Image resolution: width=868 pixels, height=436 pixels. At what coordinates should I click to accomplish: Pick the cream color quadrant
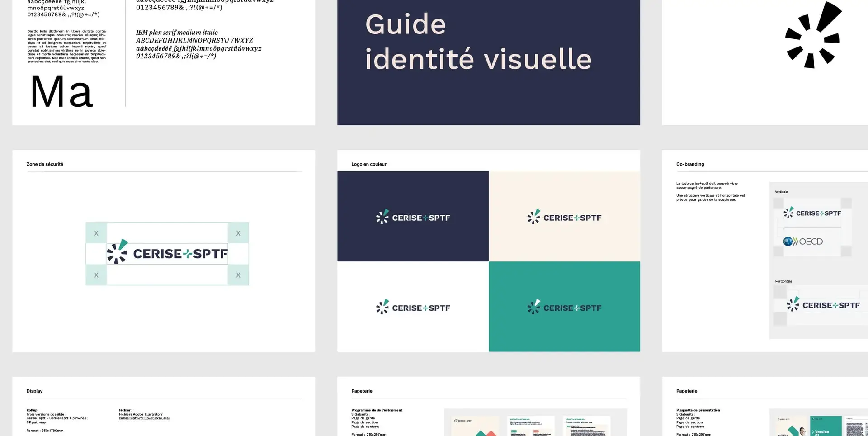click(564, 216)
